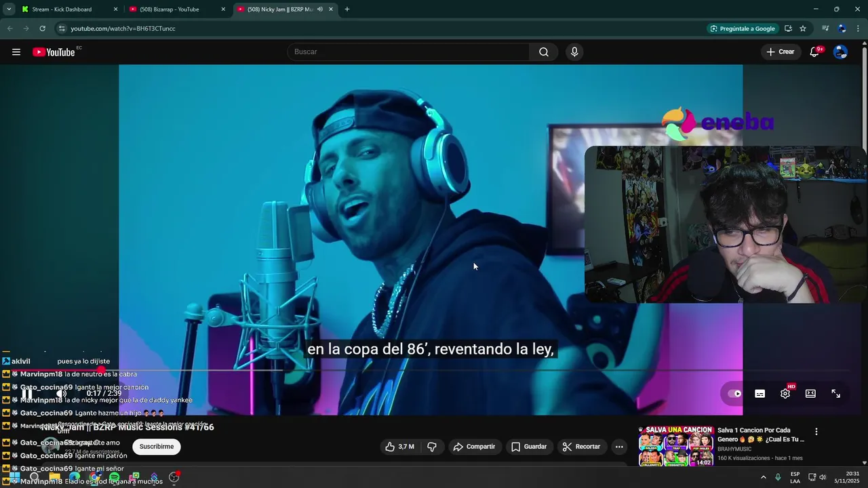Reload the current page
This screenshot has height=488, width=868.
click(42, 28)
